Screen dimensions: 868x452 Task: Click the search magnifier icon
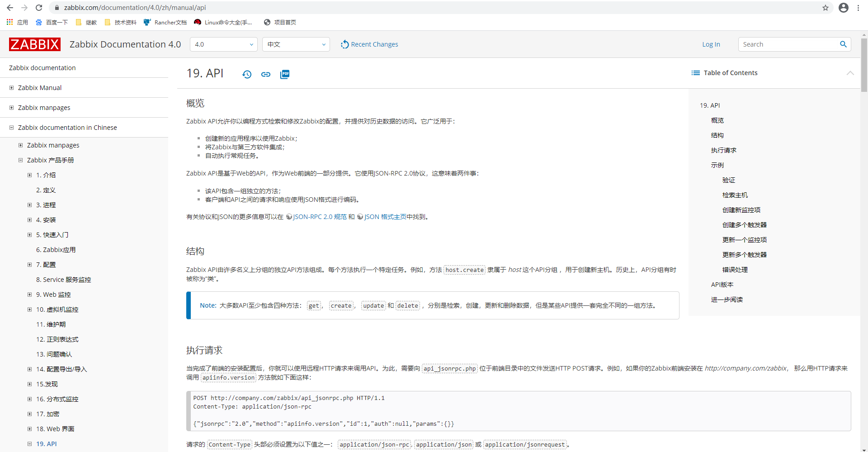pyautogui.click(x=843, y=44)
